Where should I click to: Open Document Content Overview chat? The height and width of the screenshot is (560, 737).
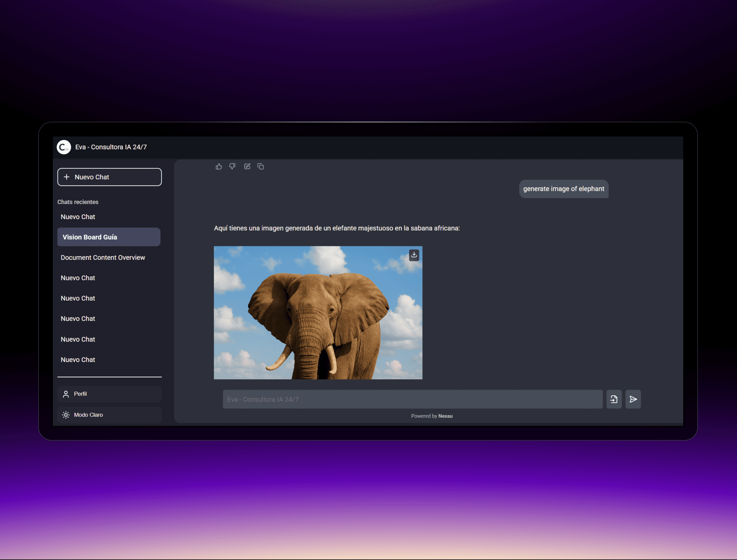click(x=103, y=257)
